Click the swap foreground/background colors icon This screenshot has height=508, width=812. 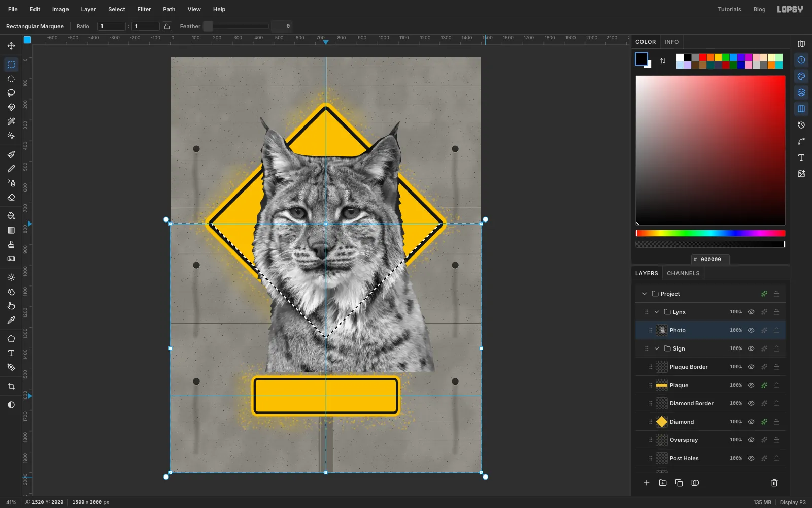(663, 61)
